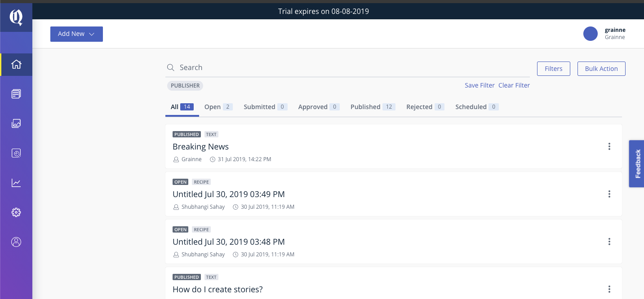Open the media library sidebar icon
This screenshot has height=299, width=644.
[16, 123]
